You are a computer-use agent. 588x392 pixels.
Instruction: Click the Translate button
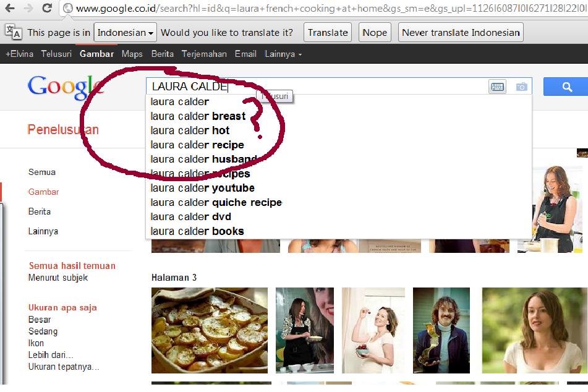click(x=327, y=32)
